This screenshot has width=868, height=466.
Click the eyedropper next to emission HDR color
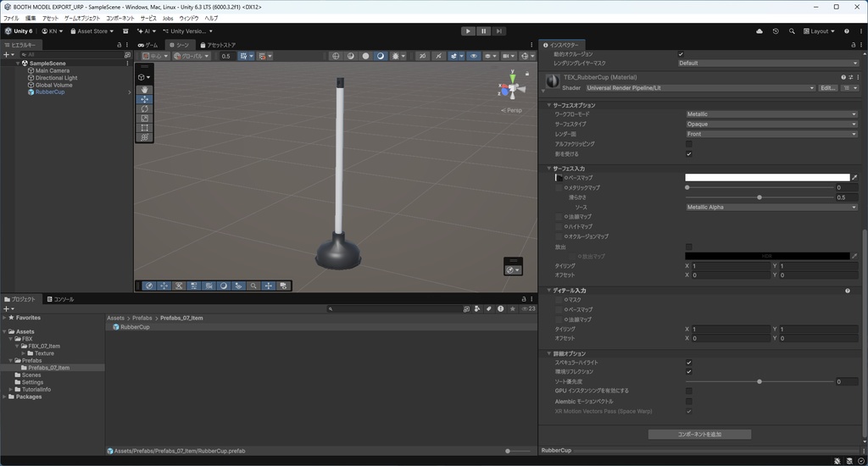point(854,256)
